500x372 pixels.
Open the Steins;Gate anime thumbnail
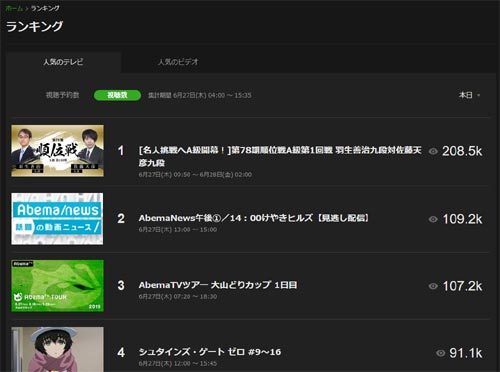[x=57, y=349]
